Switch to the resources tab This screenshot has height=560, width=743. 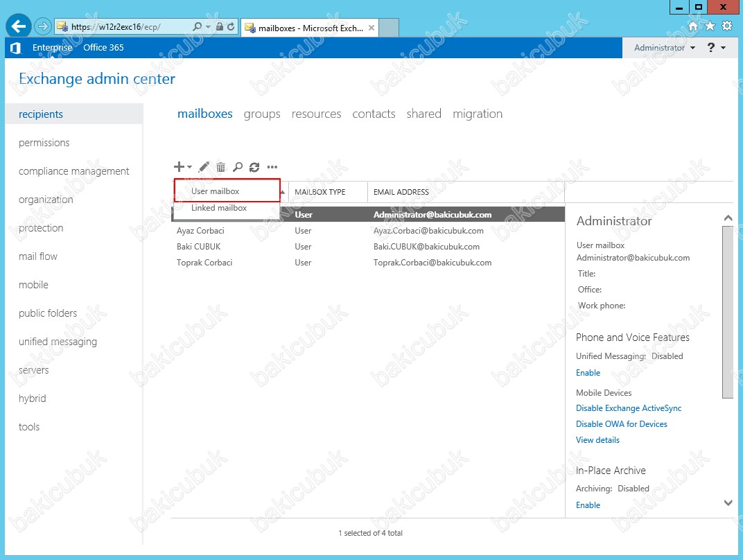(316, 114)
